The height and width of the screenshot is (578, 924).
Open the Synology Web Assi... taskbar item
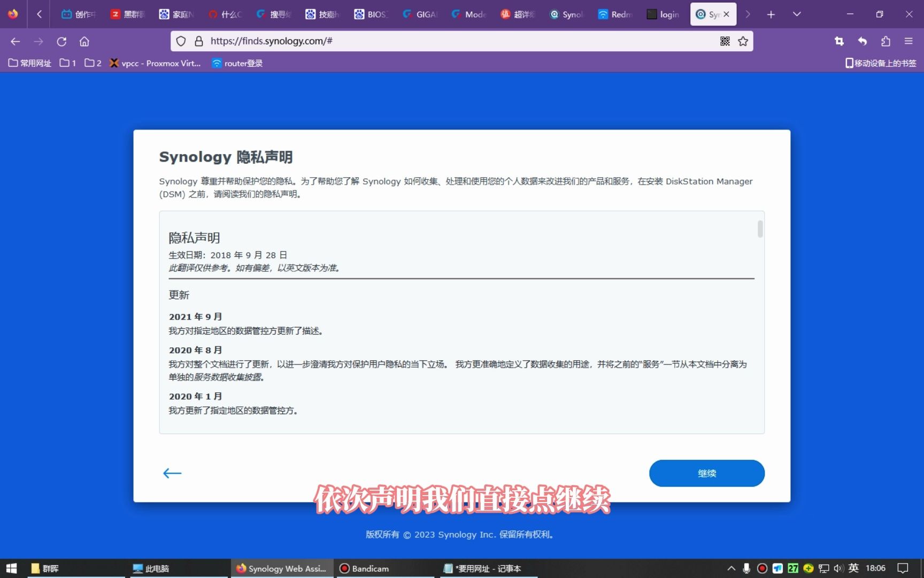pyautogui.click(x=282, y=568)
